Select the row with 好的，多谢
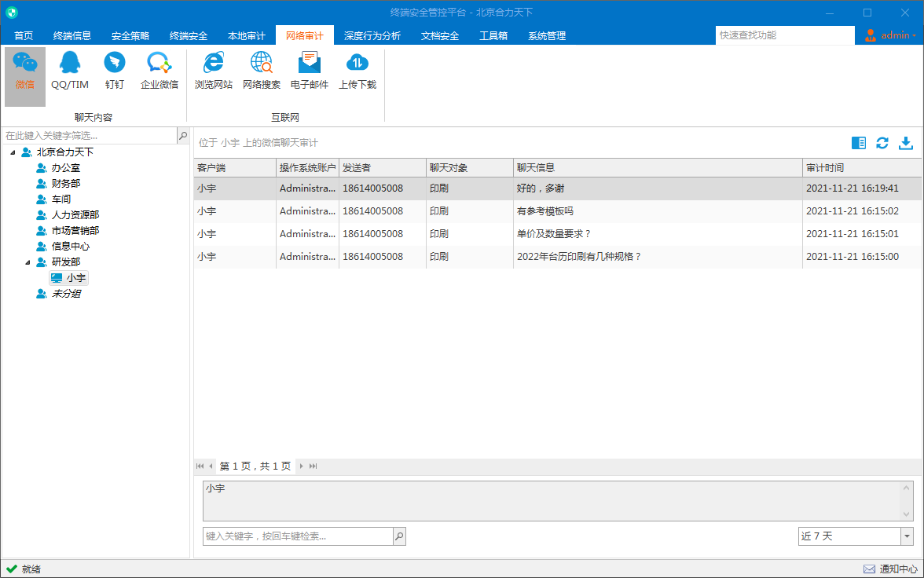The width and height of the screenshot is (924, 578). (558, 188)
